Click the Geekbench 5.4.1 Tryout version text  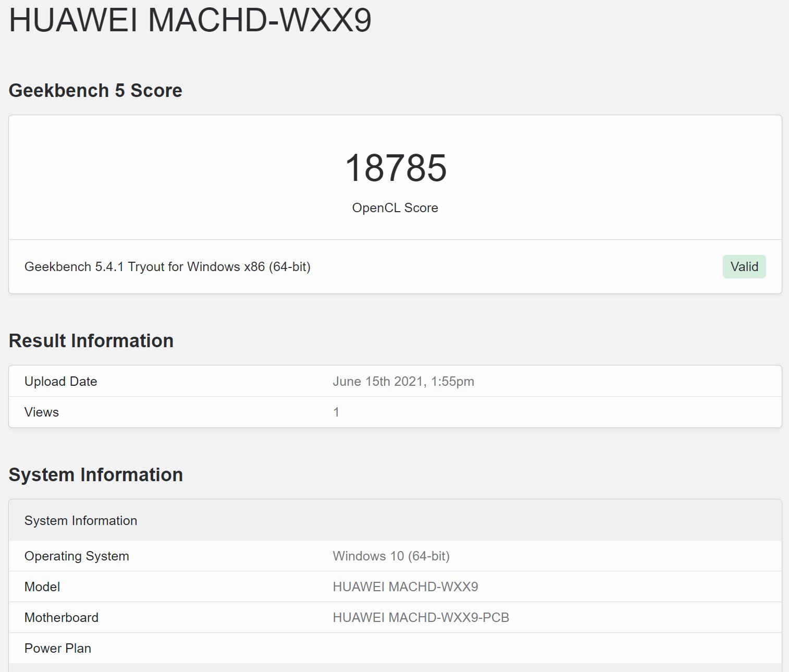[167, 267]
